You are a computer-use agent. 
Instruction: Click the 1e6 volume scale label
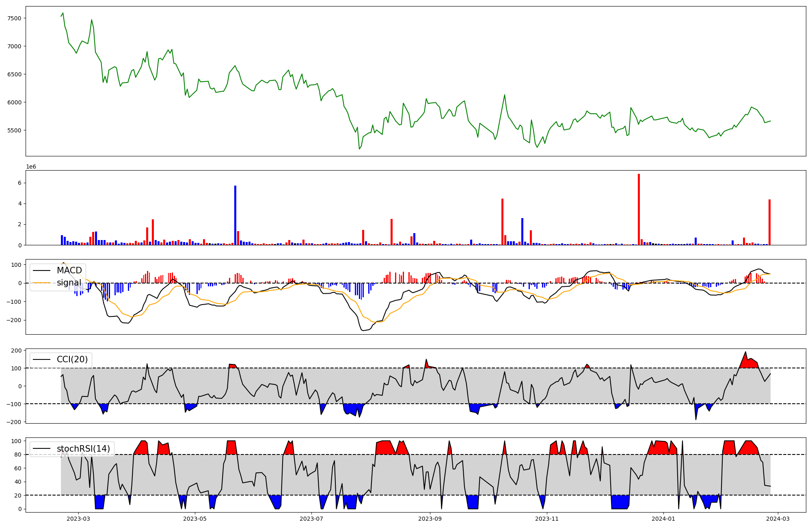coord(31,167)
